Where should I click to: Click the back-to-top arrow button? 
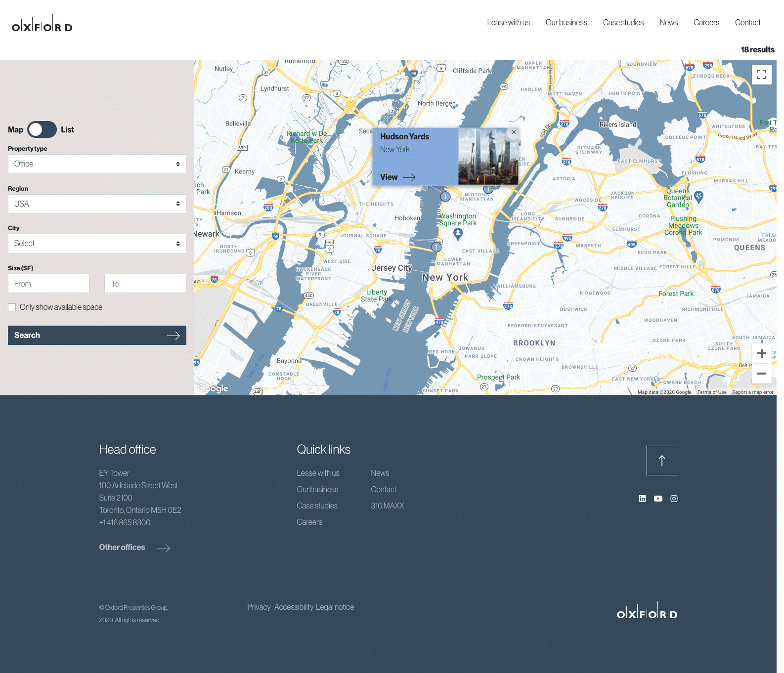661,461
